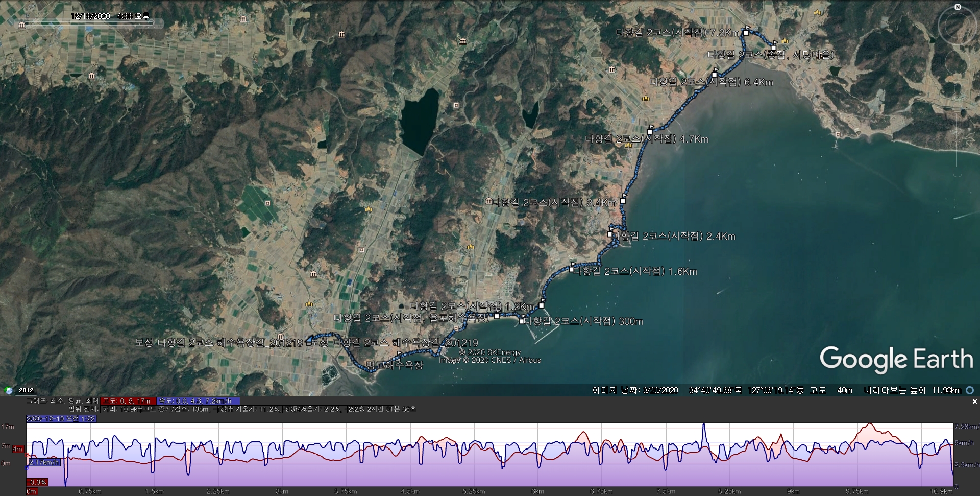
Task: Click the 이미지 날짜: 3/20/2020 status text
Action: (x=635, y=390)
